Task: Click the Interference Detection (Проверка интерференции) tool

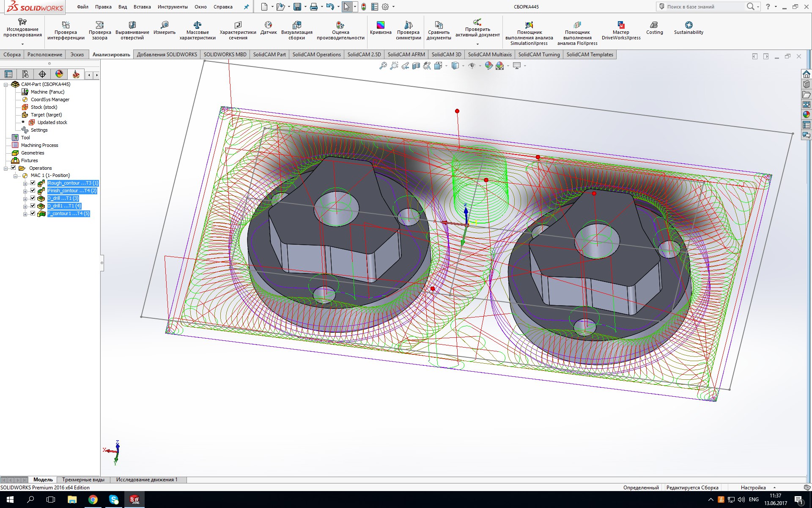Action: point(66,30)
